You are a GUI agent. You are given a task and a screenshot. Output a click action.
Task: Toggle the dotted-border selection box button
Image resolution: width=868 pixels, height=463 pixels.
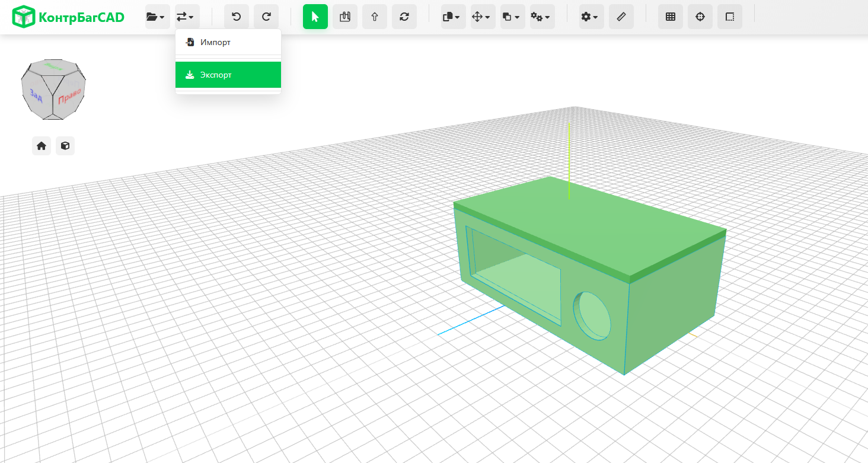[x=729, y=17]
